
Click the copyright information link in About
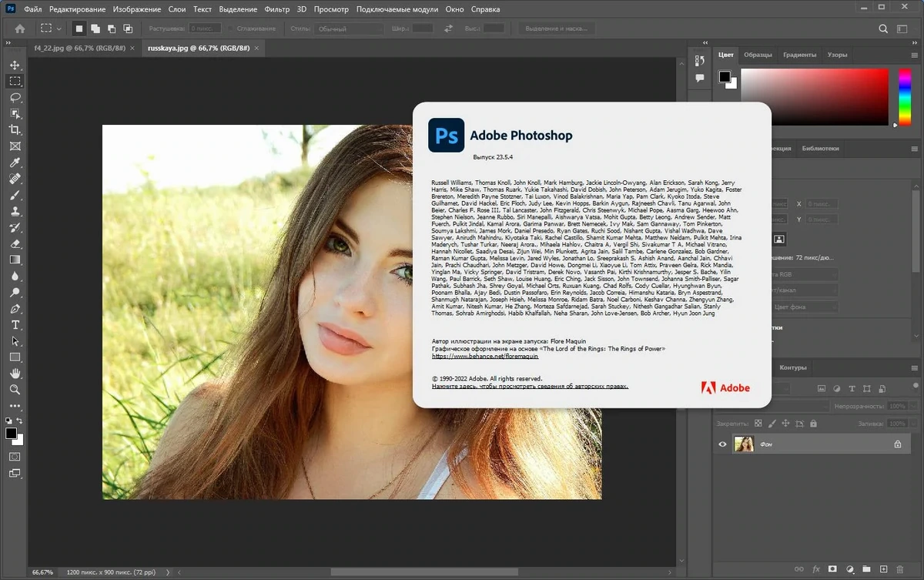(530, 386)
